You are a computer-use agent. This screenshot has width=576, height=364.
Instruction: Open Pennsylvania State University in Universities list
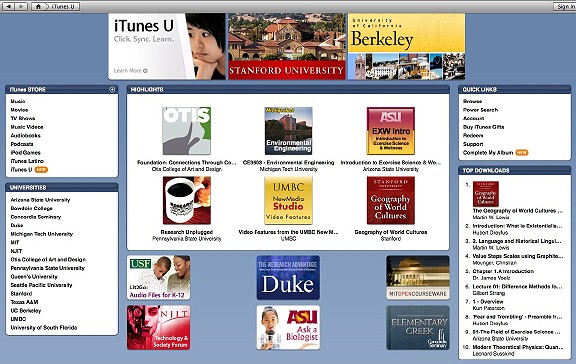click(x=47, y=268)
